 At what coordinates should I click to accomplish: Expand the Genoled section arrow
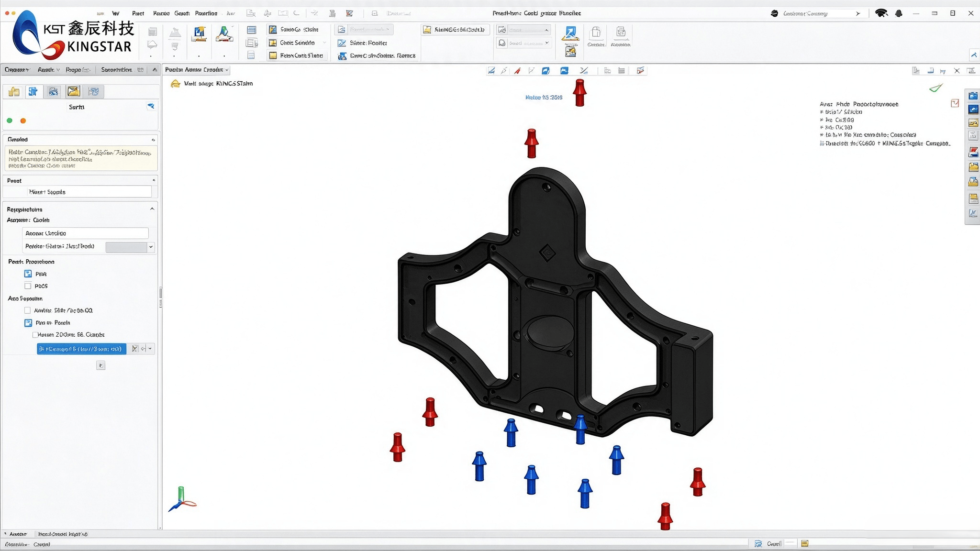click(153, 140)
